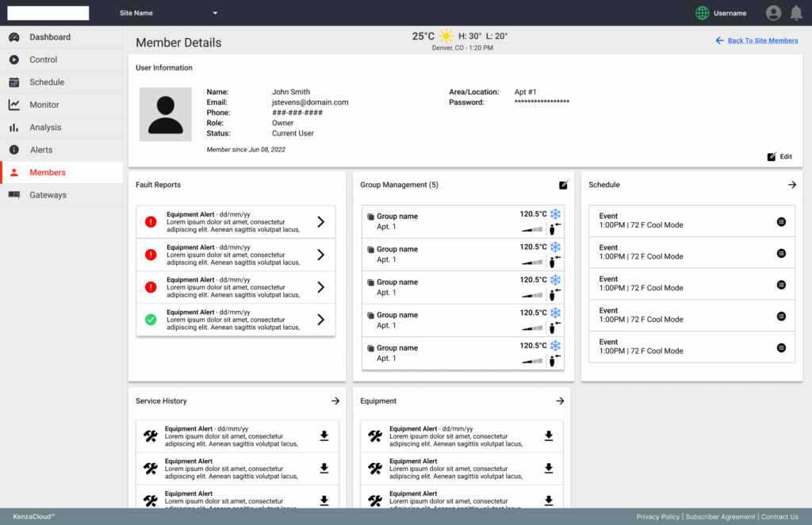Screen dimensions: 812x525
Task: Expand the resolved Equipment Alert chevron
Action: click(x=320, y=320)
